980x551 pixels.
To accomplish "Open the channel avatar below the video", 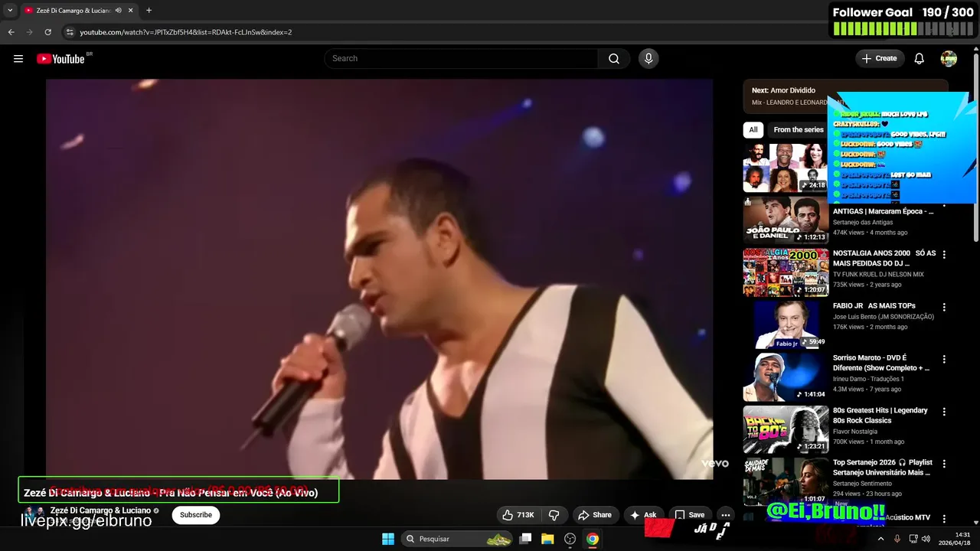I will click(34, 514).
